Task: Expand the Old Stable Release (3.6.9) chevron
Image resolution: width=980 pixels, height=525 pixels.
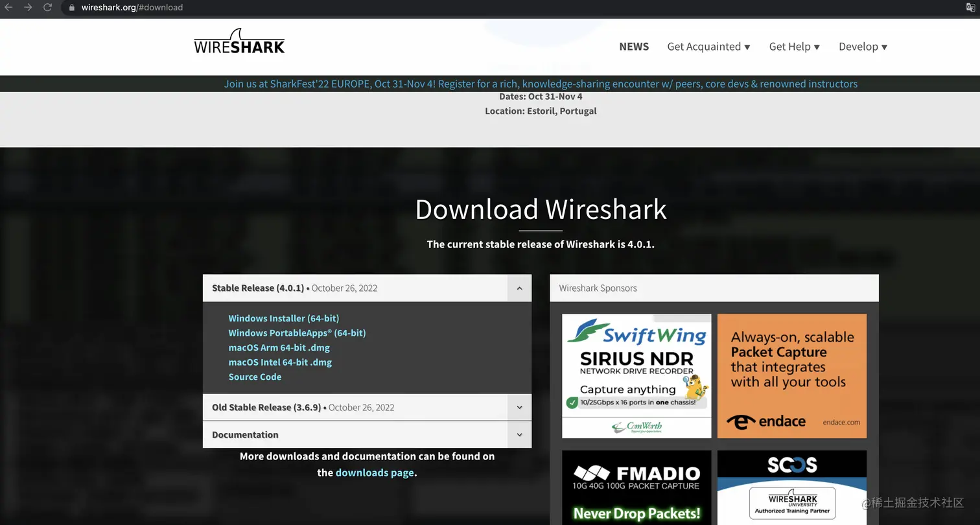Action: click(519, 408)
